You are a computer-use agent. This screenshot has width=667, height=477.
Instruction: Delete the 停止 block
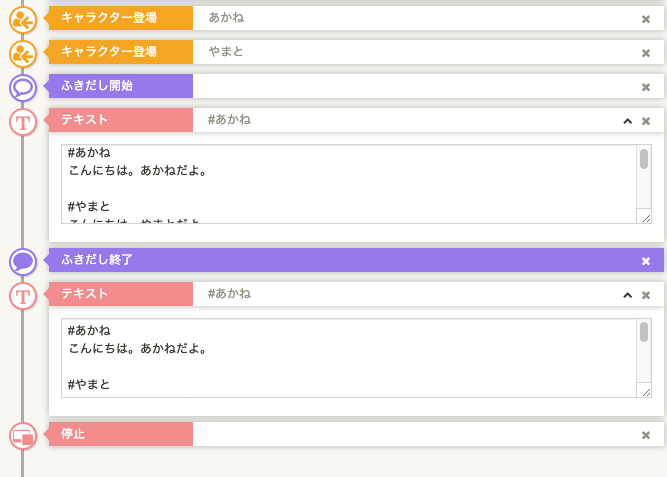point(646,435)
